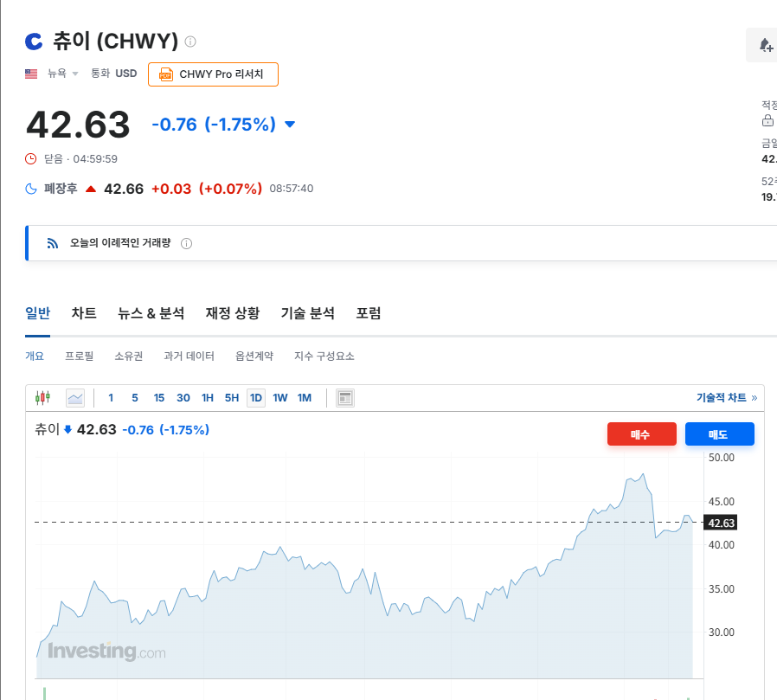Switch to the 차트 tab

[84, 313]
